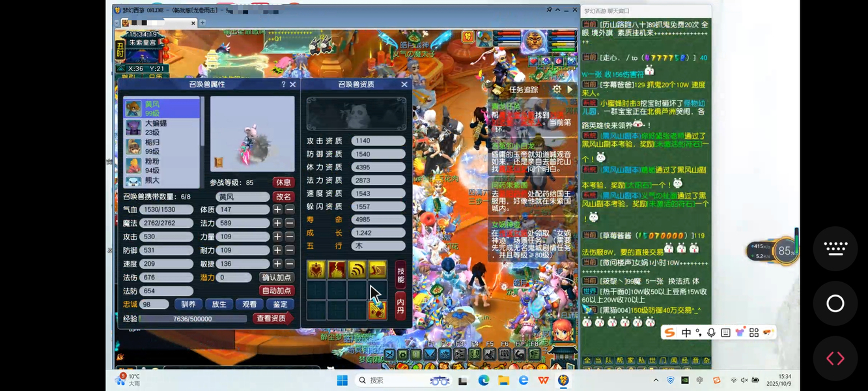Viewport: 868px width, 391px height.
Task: Select the fourth skill icon in the top row
Action: click(x=377, y=269)
